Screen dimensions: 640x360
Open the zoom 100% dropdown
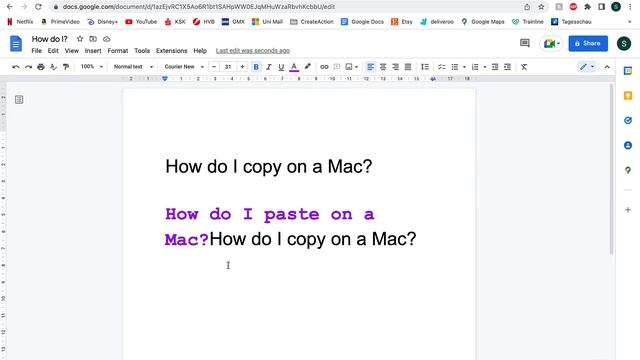(x=91, y=67)
